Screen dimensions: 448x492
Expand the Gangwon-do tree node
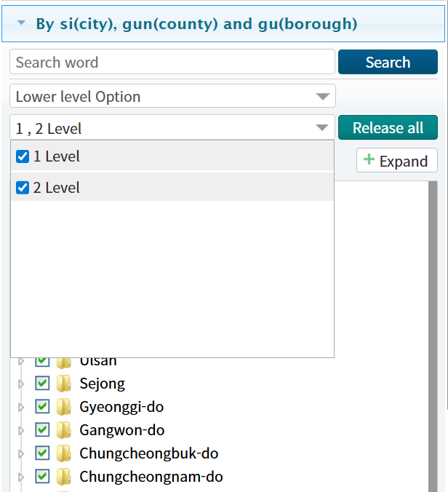21,431
